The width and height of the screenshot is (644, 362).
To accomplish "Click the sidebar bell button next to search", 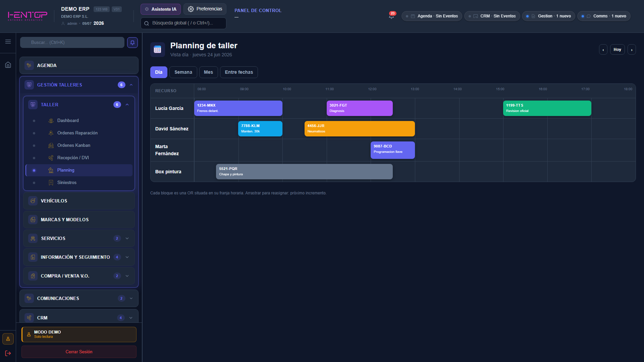I will click(x=132, y=43).
